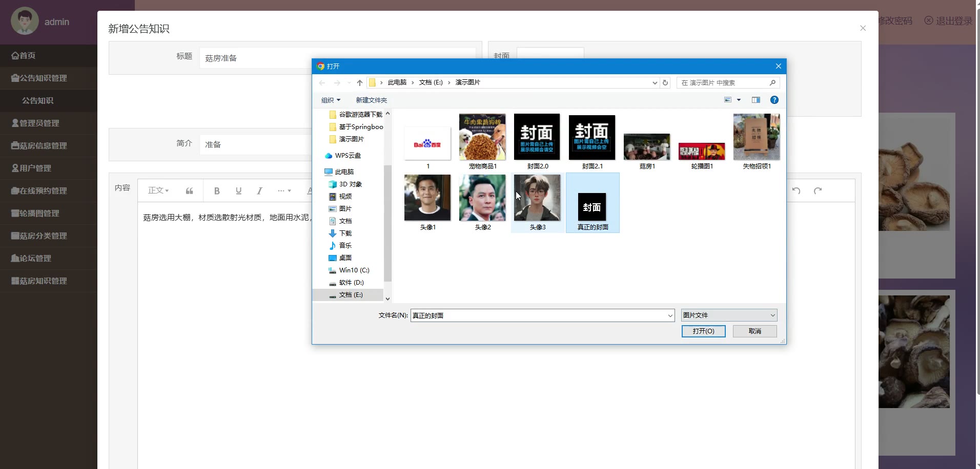Select 头像3 image file

tap(537, 203)
